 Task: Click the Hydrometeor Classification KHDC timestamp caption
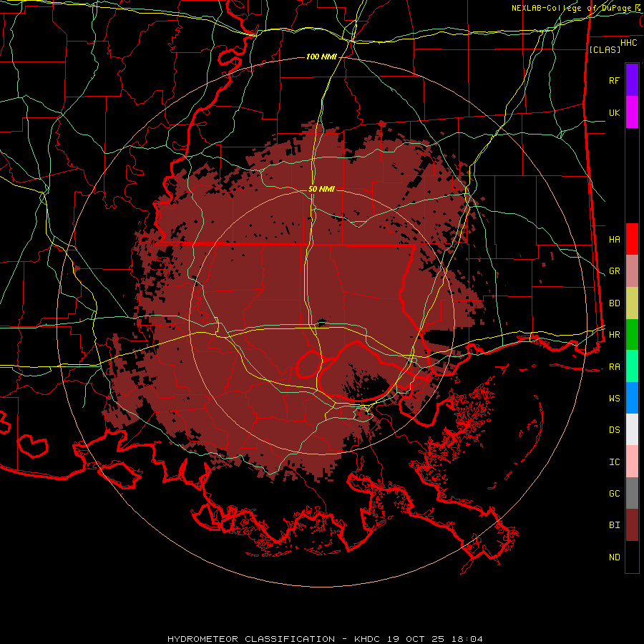click(x=325, y=639)
